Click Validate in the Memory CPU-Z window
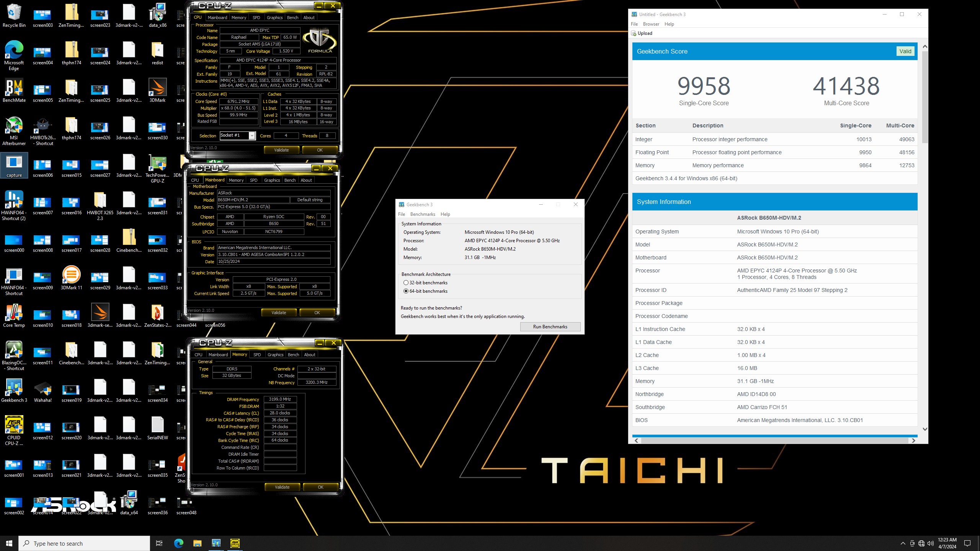 pyautogui.click(x=282, y=487)
